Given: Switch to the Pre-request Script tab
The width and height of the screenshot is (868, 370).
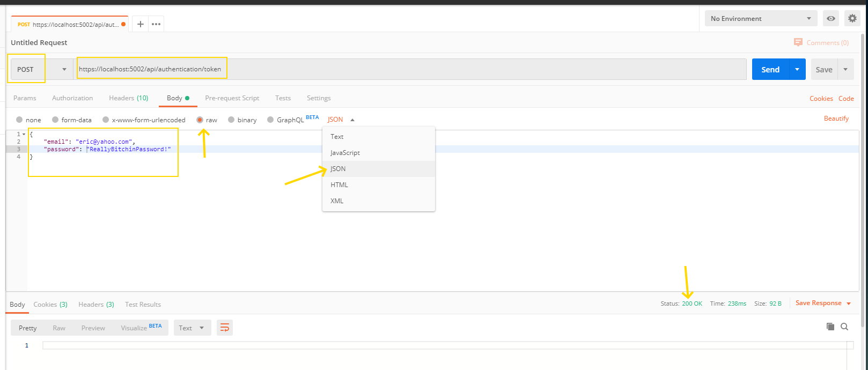Looking at the screenshot, I should tap(232, 98).
